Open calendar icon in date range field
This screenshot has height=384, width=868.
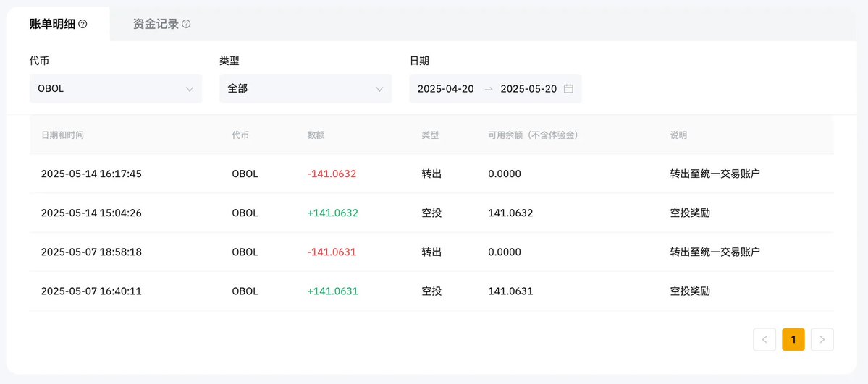point(568,88)
